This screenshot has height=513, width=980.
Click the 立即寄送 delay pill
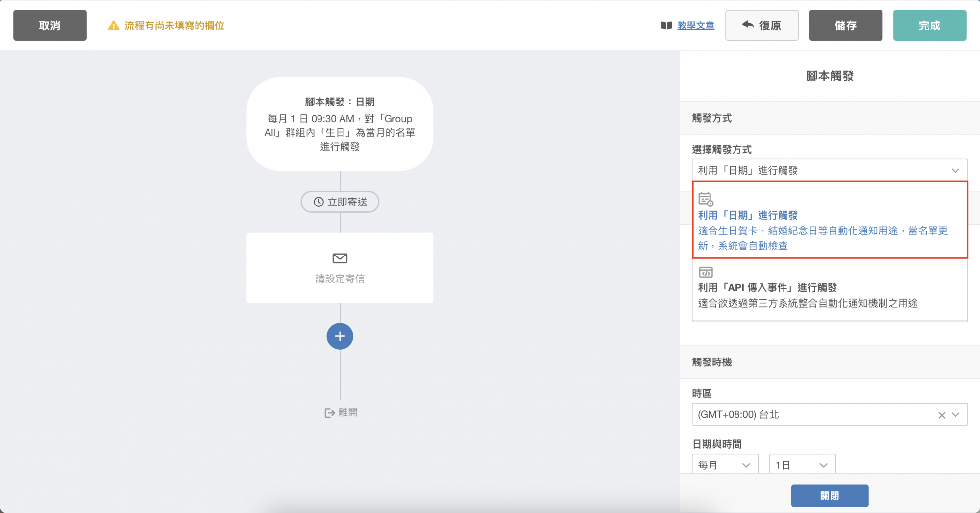point(340,202)
